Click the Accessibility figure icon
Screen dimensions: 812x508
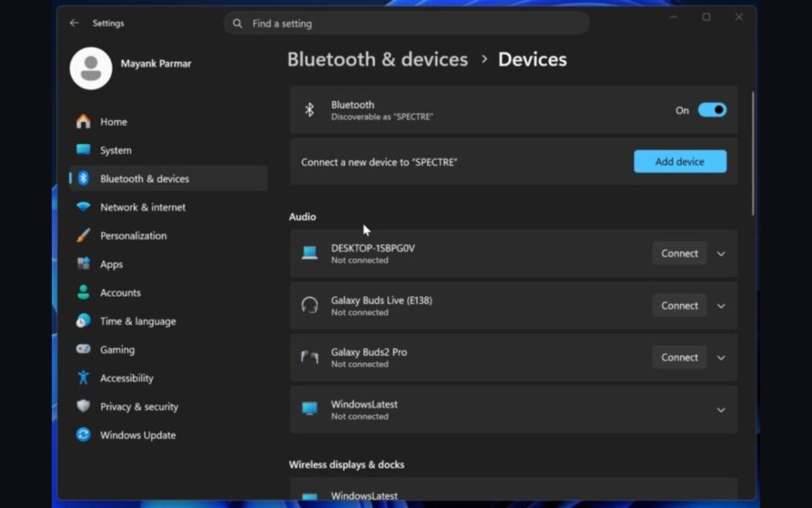pyautogui.click(x=83, y=378)
